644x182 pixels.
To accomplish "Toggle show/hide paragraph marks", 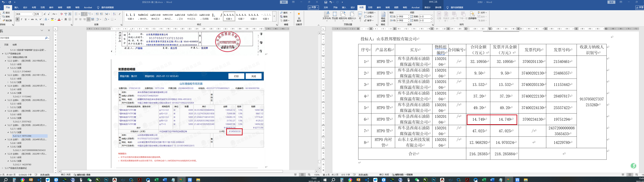I will 120,14.
